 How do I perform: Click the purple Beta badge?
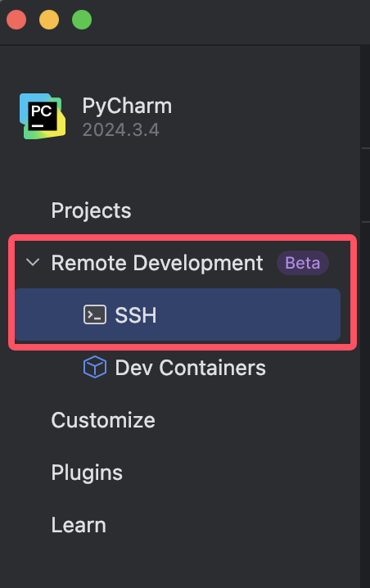point(303,263)
